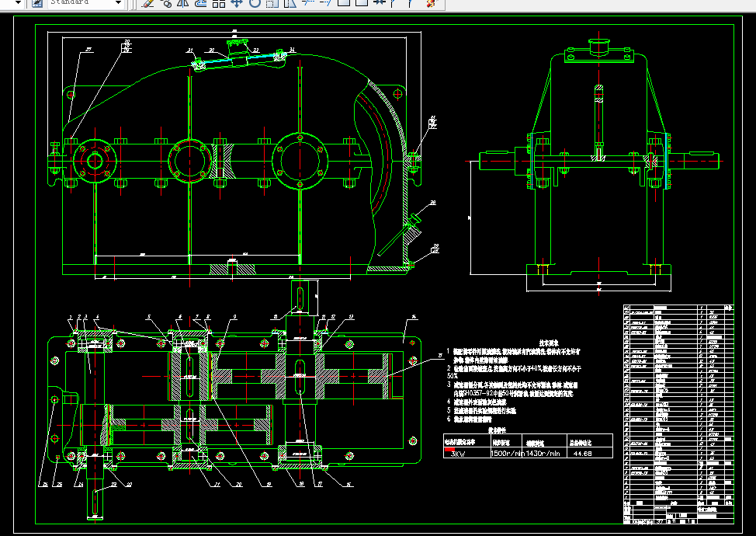Select the Copy object tool
Image resolution: width=756 pixels, height=536 pixels.
166,3
